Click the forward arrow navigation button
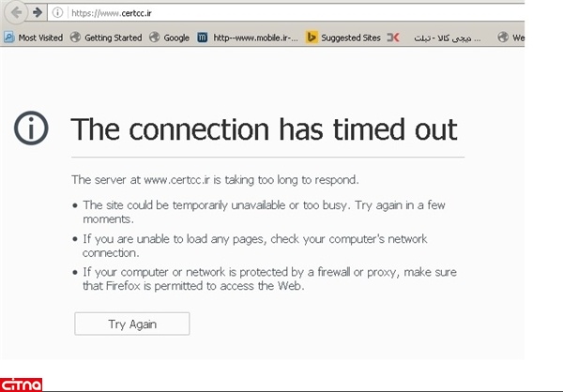Viewport: 563px width, 392px height. 37,12
